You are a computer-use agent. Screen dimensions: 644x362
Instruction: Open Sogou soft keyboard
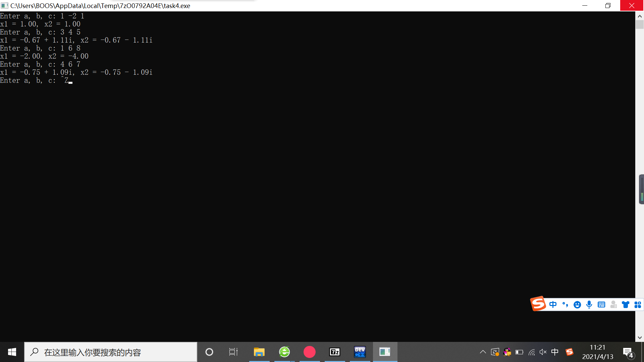click(x=601, y=304)
